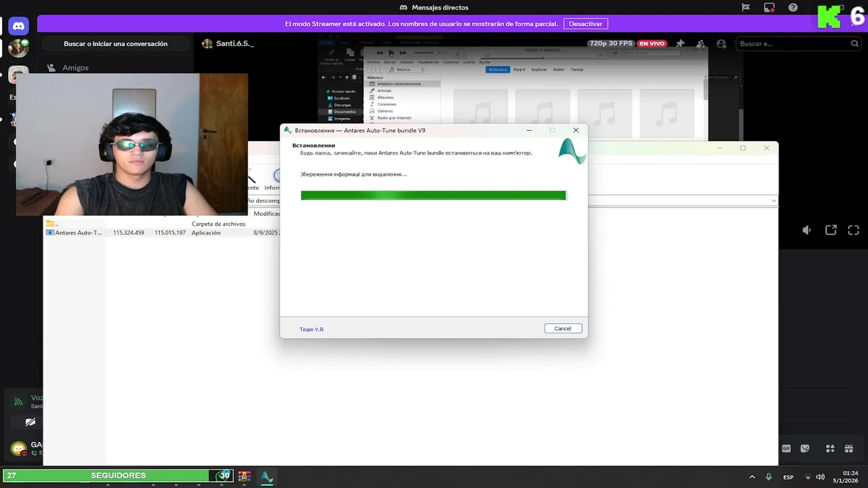This screenshot has width=868, height=488.
Task: Enter fullscreen for the stream
Action: (854, 230)
